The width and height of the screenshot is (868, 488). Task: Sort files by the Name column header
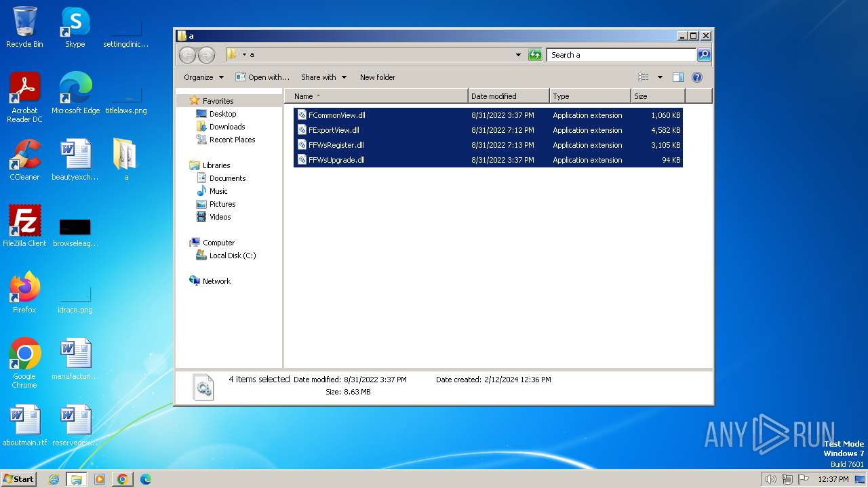(x=376, y=96)
